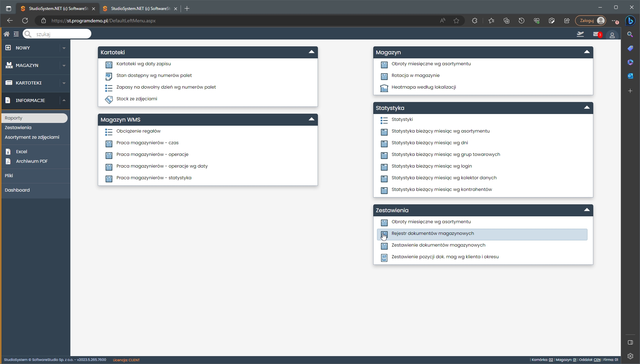
Task: Click the Archiwum PDF sidebar entry
Action: pyautogui.click(x=32, y=161)
